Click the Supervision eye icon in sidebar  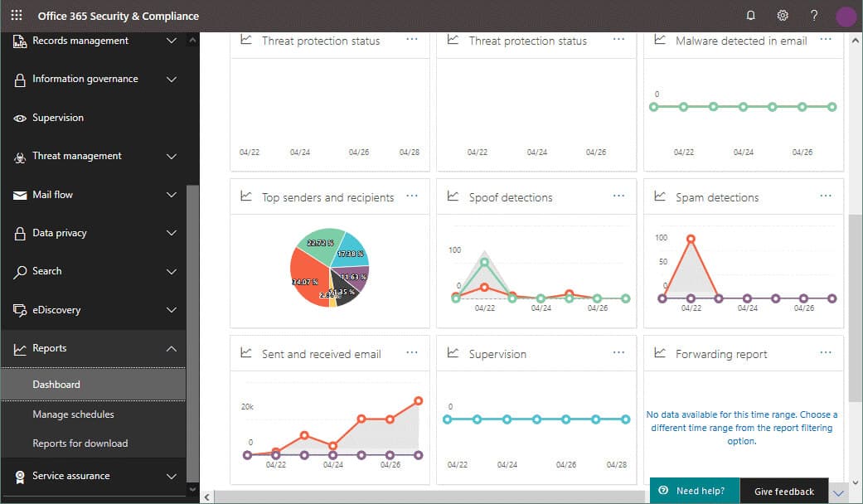(21, 118)
